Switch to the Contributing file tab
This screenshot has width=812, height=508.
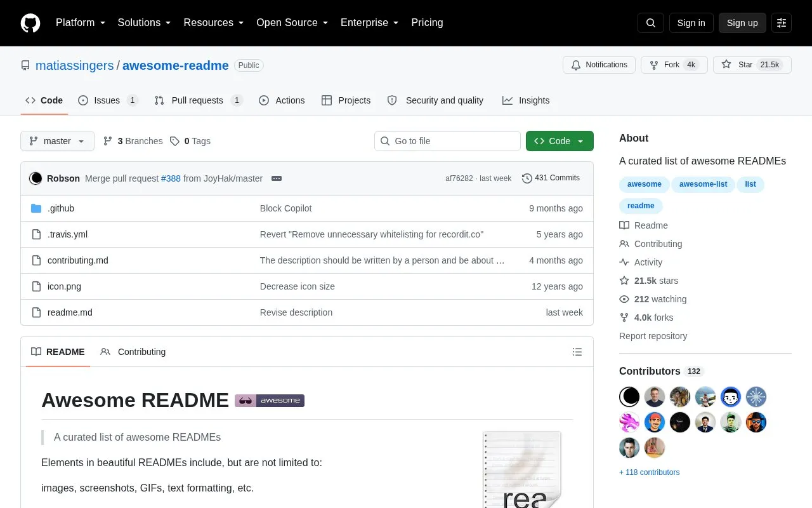click(133, 352)
